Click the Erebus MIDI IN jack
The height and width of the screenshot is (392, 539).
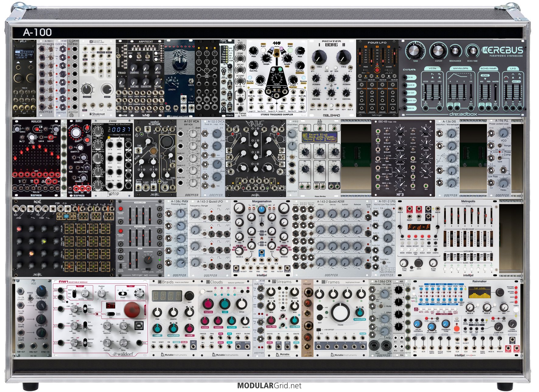tap(405, 108)
